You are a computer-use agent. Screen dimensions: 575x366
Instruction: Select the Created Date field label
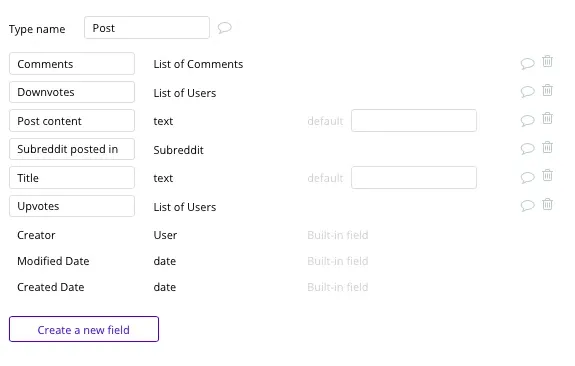[51, 287]
